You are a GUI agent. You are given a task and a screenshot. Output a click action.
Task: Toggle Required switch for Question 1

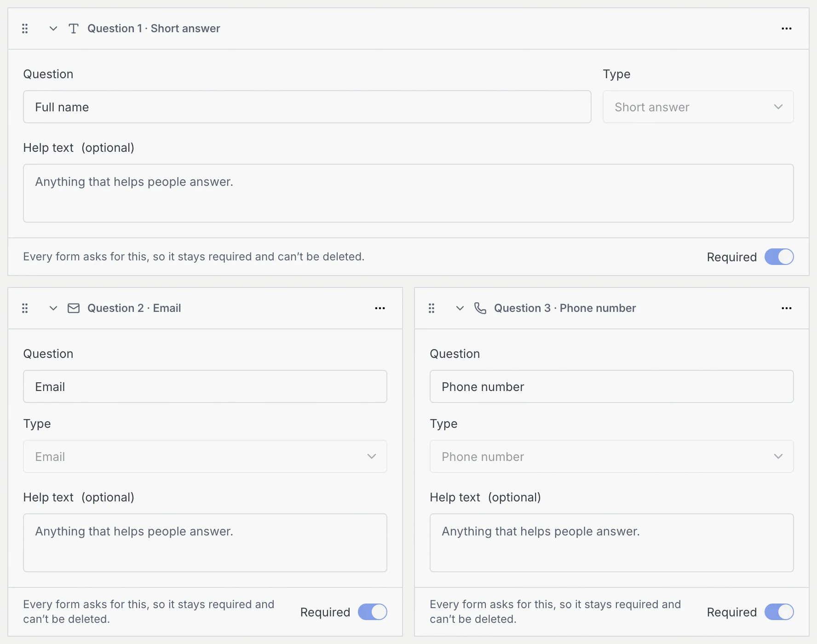click(779, 257)
